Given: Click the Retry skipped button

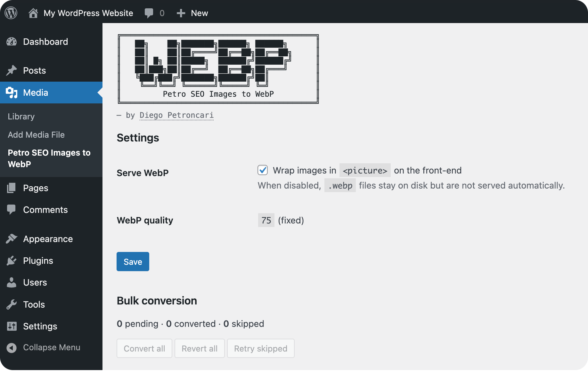Looking at the screenshot, I should tap(261, 348).
